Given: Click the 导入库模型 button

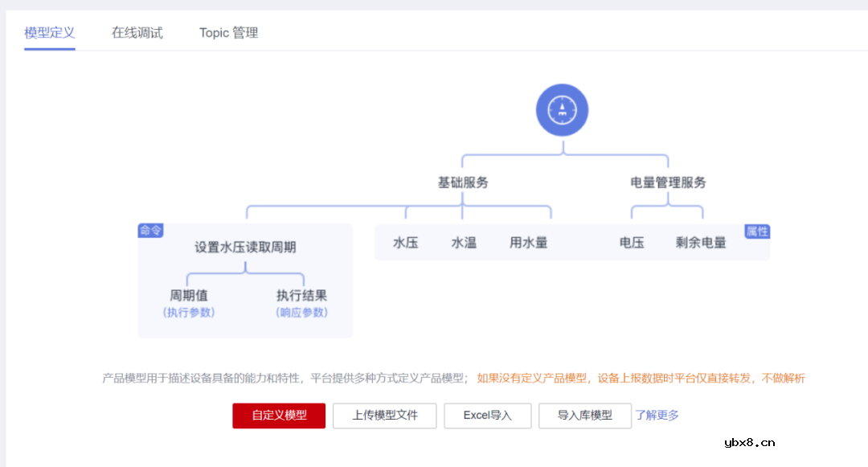Looking at the screenshot, I should [585, 416].
